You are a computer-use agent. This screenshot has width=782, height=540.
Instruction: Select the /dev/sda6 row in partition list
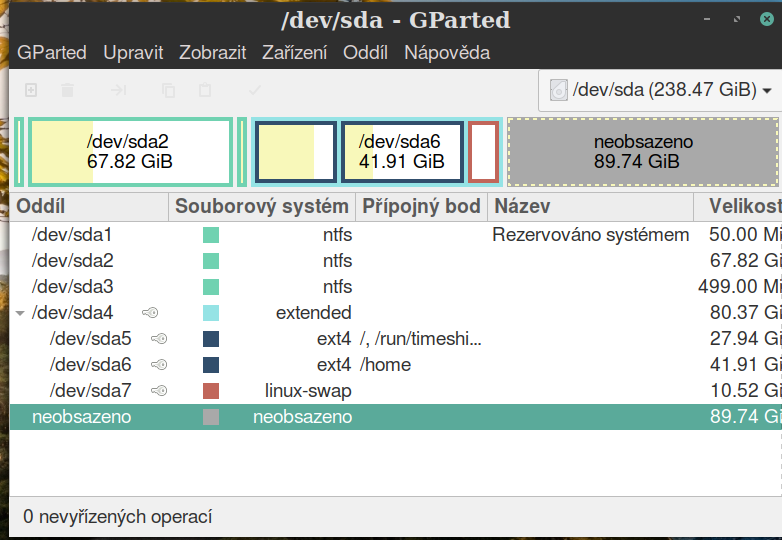[91, 365]
